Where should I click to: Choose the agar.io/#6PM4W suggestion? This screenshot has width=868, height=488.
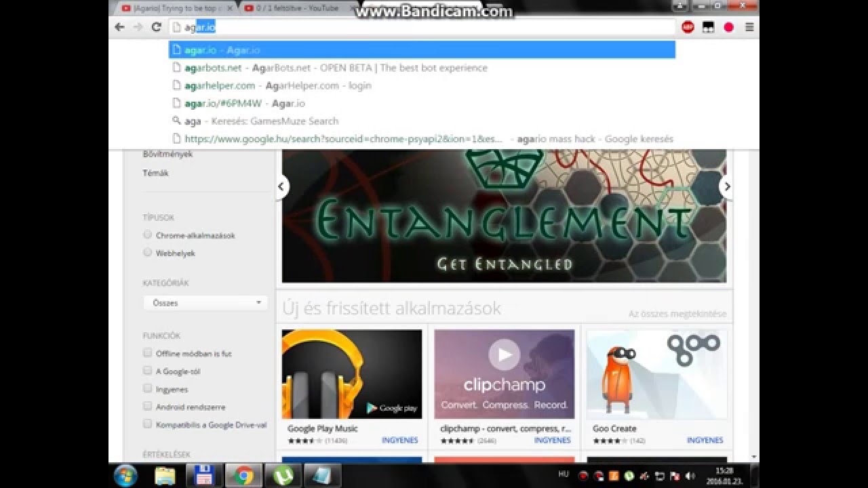(422, 103)
